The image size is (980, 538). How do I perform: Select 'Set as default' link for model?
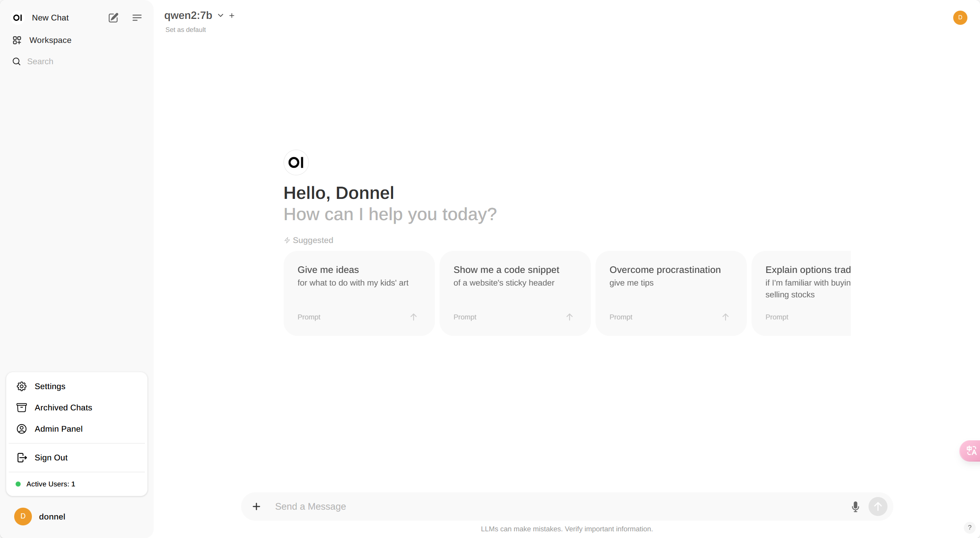(186, 29)
